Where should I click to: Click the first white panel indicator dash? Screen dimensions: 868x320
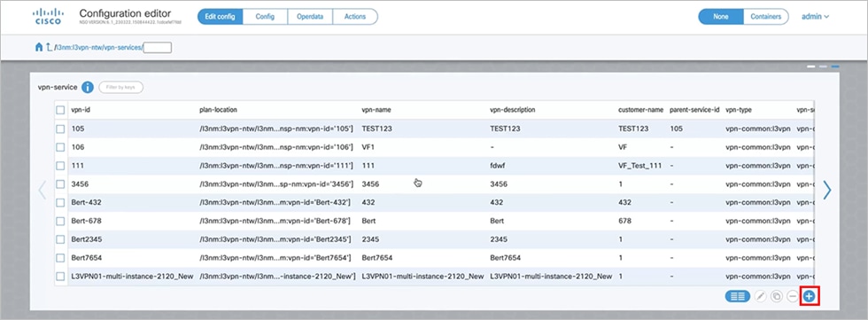click(x=811, y=66)
